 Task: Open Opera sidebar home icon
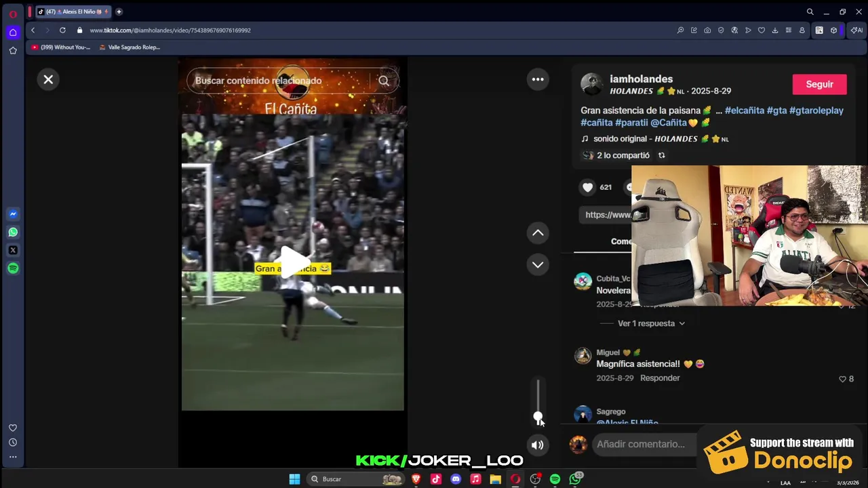point(13,32)
